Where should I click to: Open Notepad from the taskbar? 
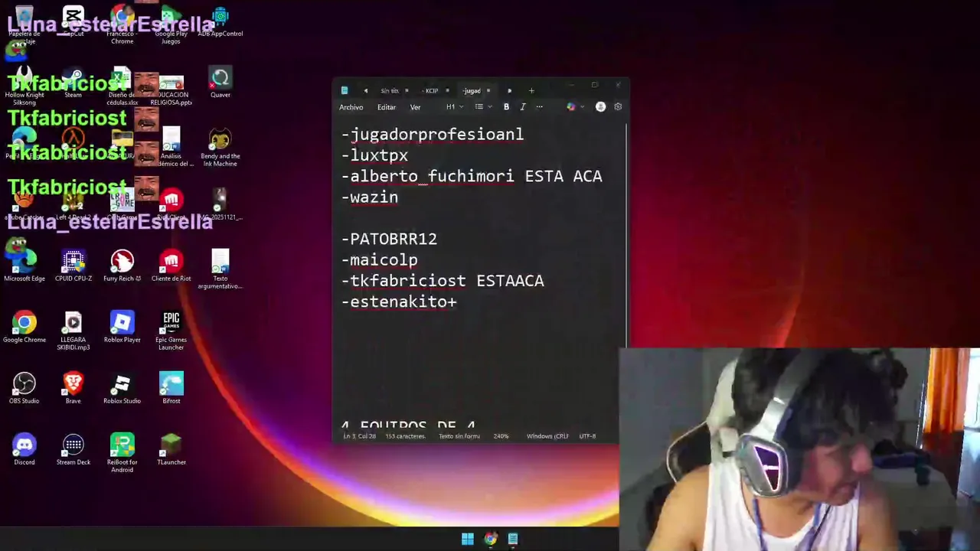pyautogui.click(x=513, y=539)
